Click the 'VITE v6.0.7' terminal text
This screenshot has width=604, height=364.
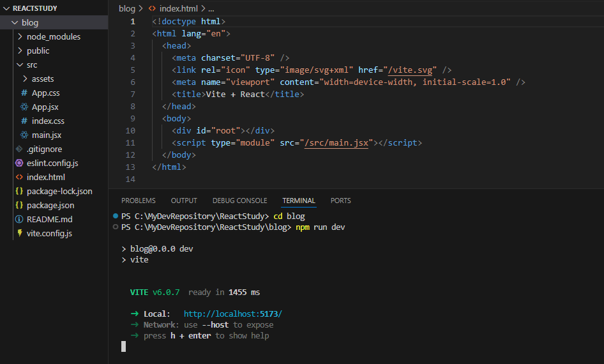coord(155,292)
